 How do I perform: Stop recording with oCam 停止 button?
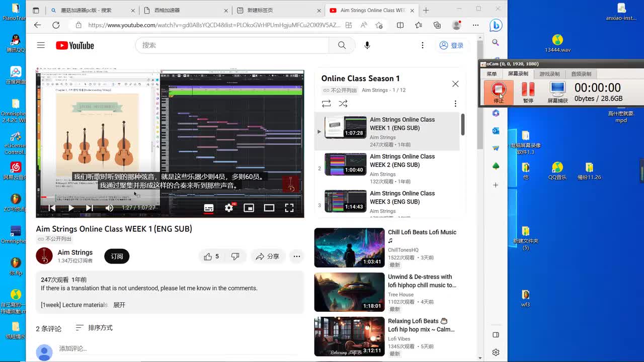point(499,92)
